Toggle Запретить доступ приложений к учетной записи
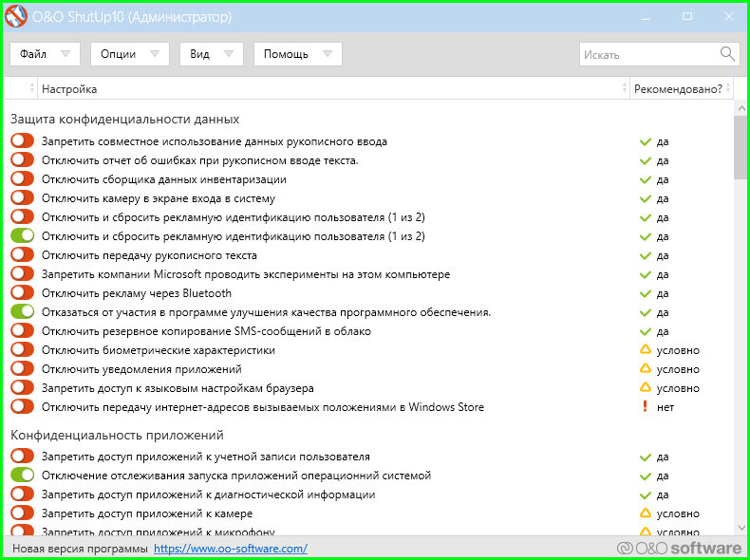Image resolution: width=750 pixels, height=560 pixels. 23,457
